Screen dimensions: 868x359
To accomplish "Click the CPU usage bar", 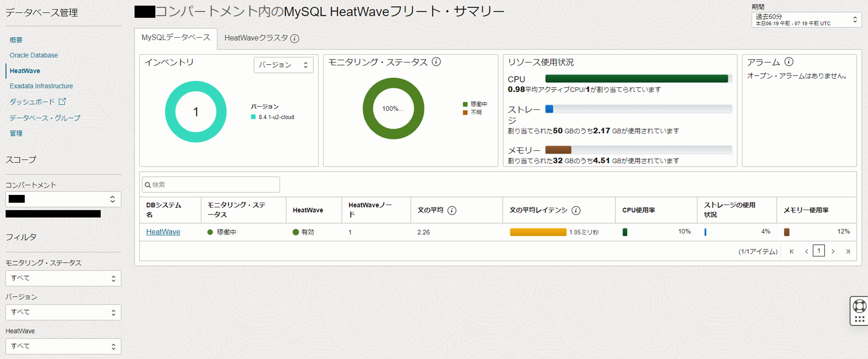I will [x=638, y=79].
